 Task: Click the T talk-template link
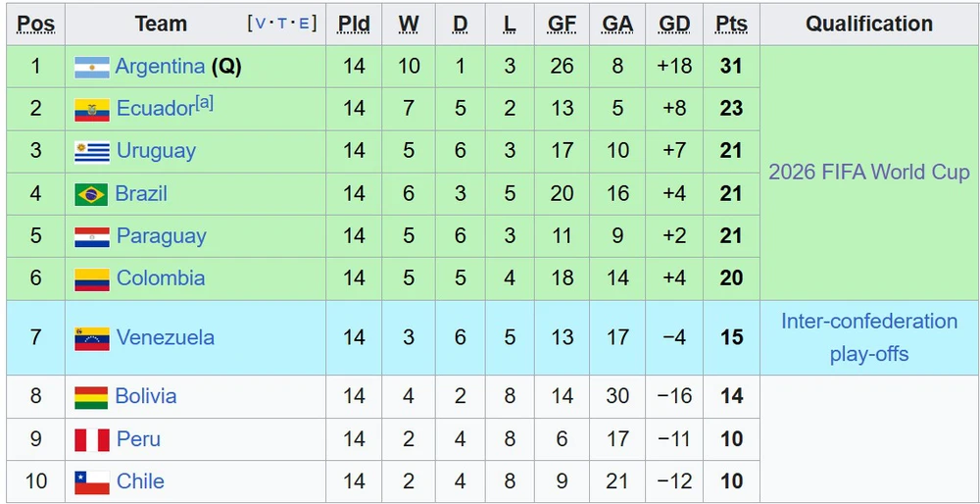pos(282,24)
